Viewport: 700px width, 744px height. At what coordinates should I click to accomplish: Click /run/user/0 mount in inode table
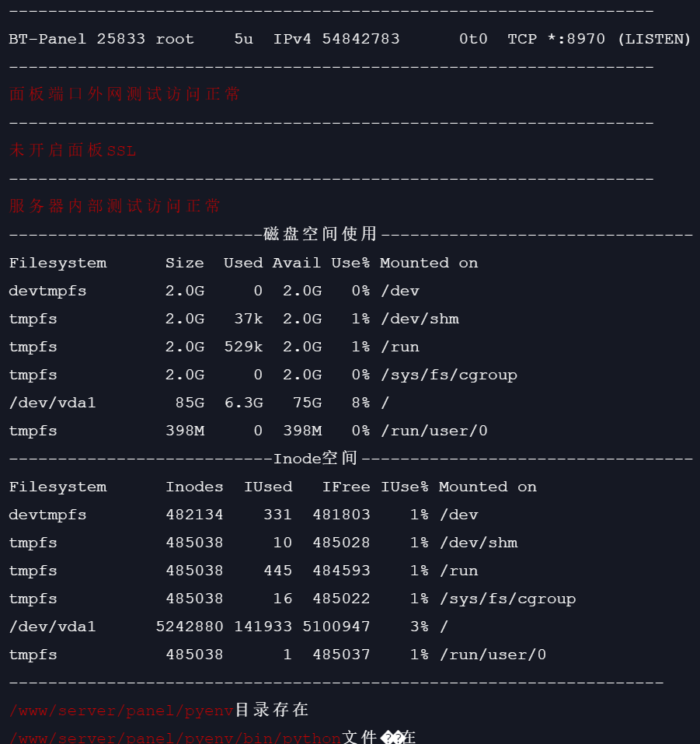tap(493, 655)
